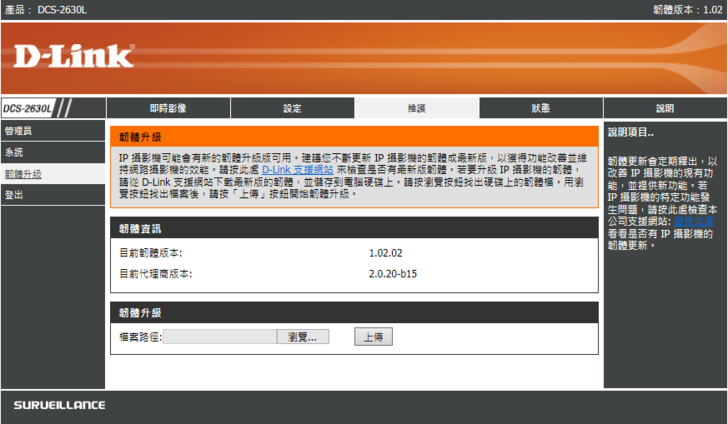Open the 即時影像 tab
The image size is (728, 424).
coord(168,108)
